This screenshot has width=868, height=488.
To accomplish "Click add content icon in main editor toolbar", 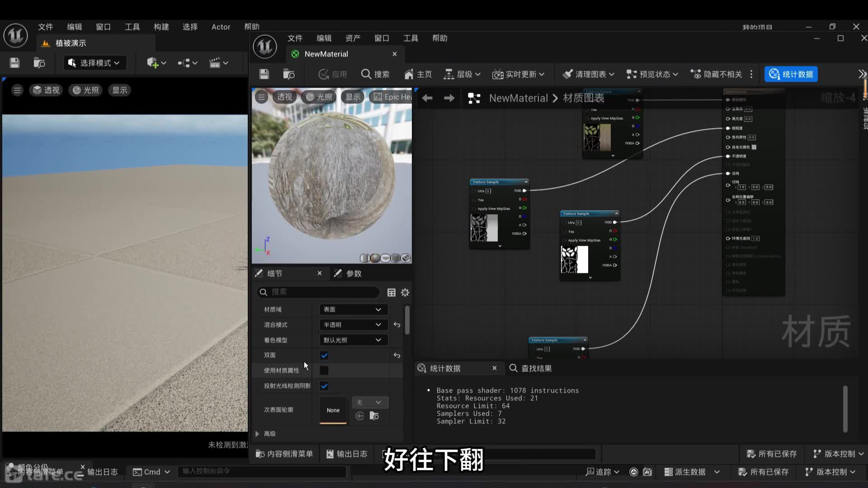I will 156,63.
